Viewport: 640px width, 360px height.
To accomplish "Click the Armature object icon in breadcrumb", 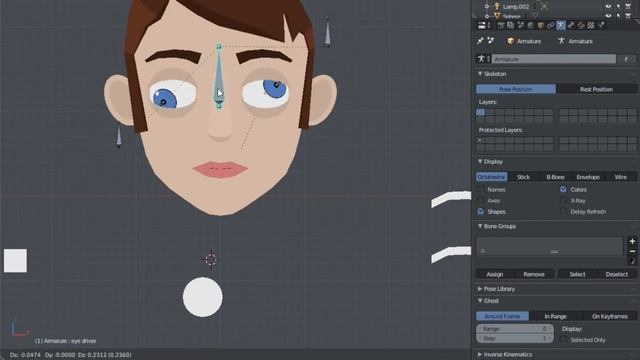I will pos(511,41).
